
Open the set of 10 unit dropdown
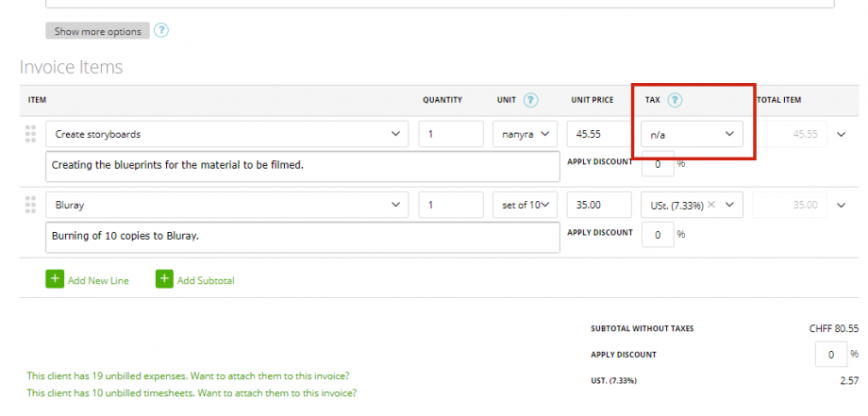(525, 205)
